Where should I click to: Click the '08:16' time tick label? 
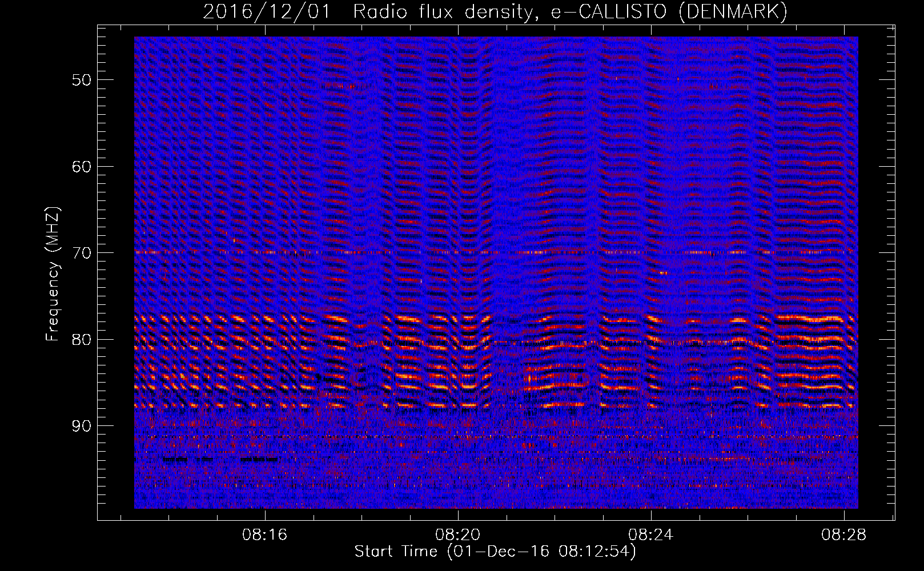(x=264, y=535)
